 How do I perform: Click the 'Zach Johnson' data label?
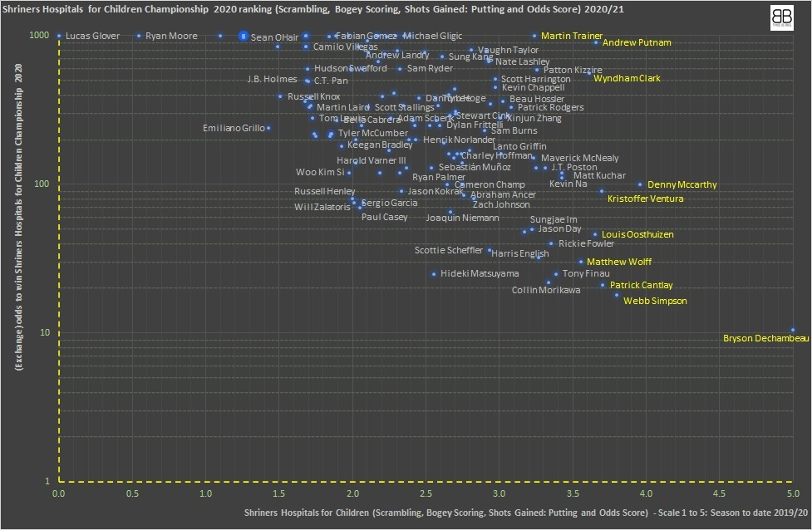click(501, 204)
